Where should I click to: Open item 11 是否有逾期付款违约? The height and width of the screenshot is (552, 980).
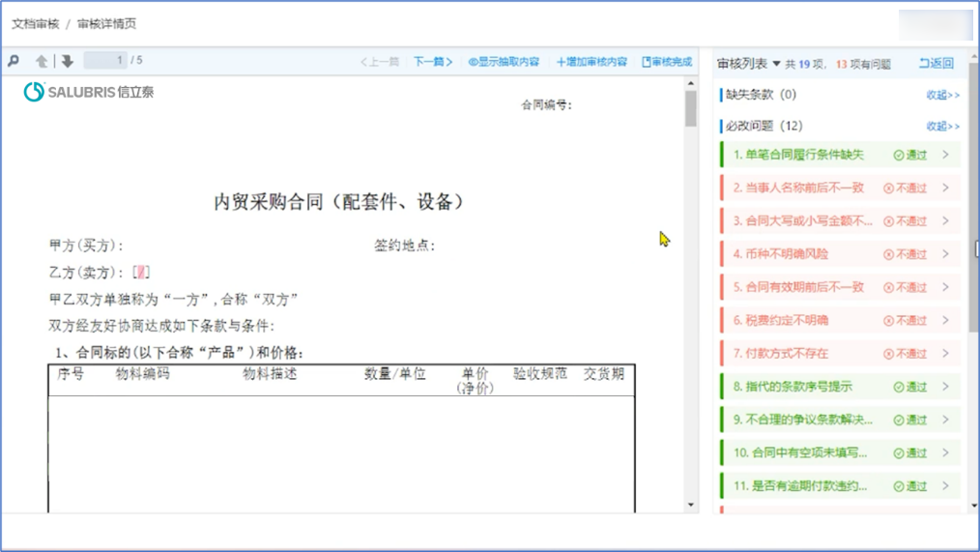840,485
